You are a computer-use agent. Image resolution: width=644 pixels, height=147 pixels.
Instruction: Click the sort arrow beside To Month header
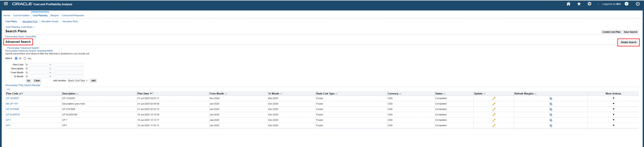pos(281,94)
